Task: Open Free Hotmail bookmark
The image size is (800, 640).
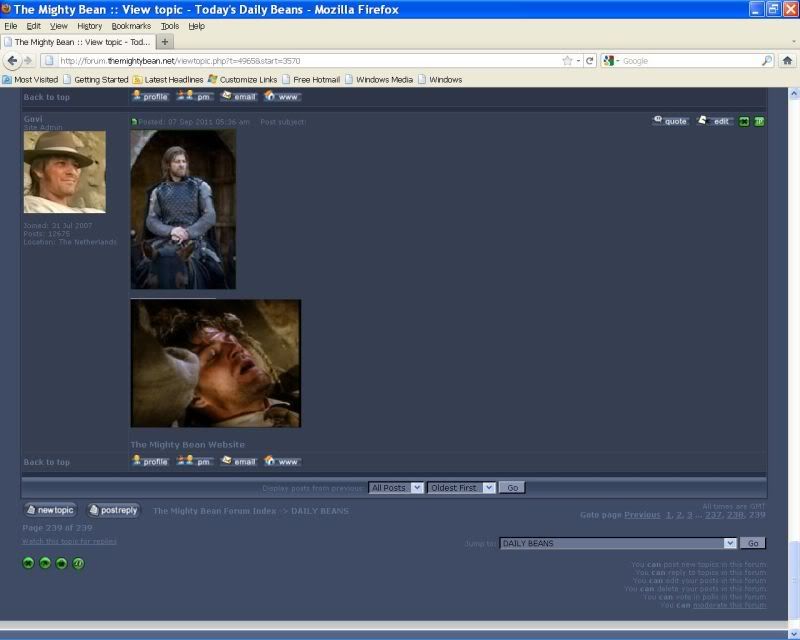Action: 311,80
